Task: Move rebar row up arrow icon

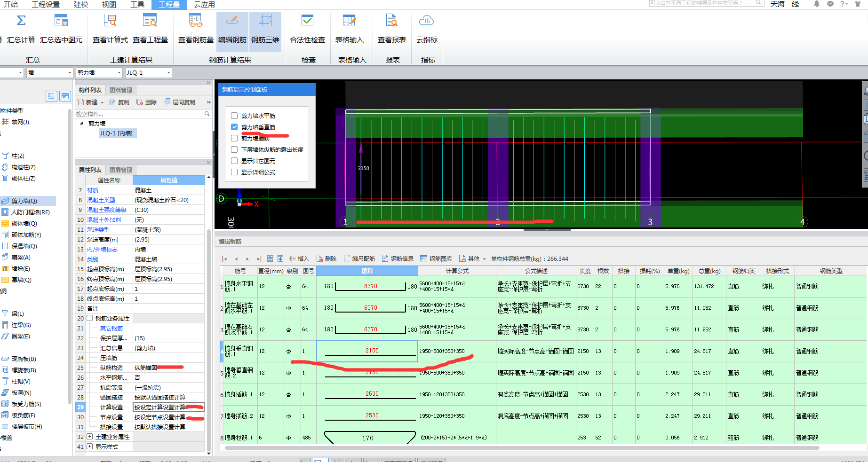Action: coord(270,258)
